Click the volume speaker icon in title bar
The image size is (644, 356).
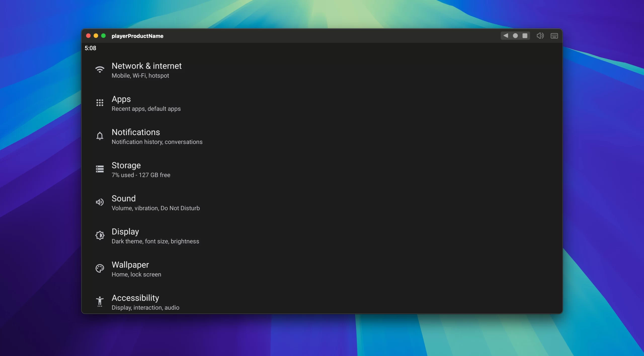coord(540,36)
